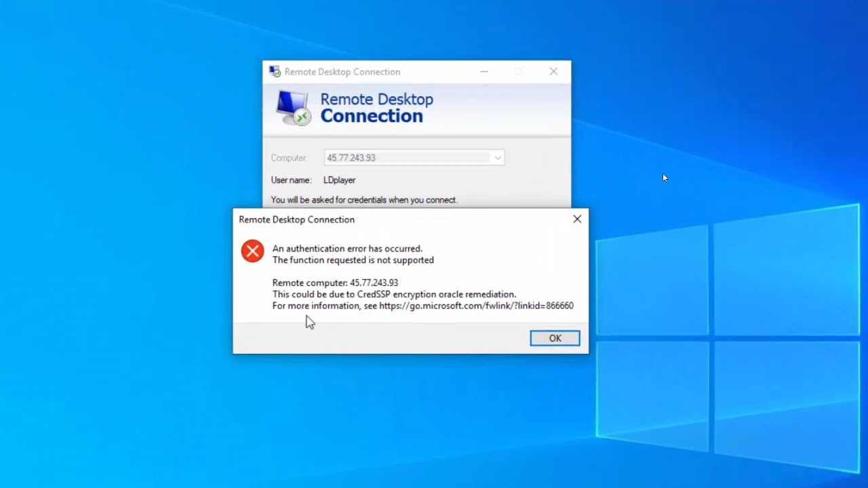Minimize the Remote Desktop Connection window
Viewport: 868px width, 488px height.
(x=484, y=71)
